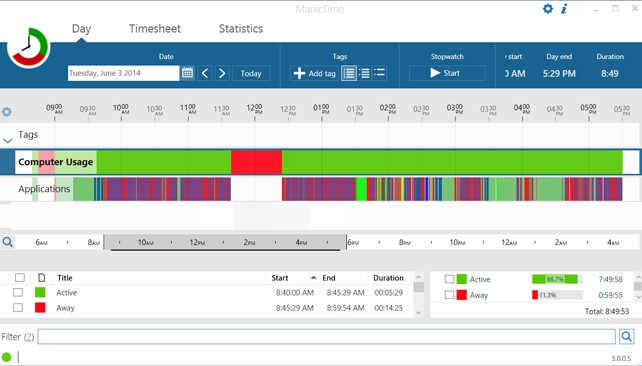This screenshot has width=642, height=366.
Task: Click the date field Tuesday, June 3 2014
Action: click(x=123, y=73)
